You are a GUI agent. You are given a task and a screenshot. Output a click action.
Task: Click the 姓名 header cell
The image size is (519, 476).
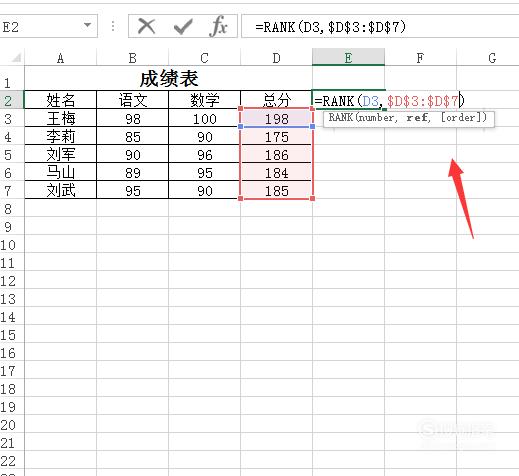[x=60, y=100]
